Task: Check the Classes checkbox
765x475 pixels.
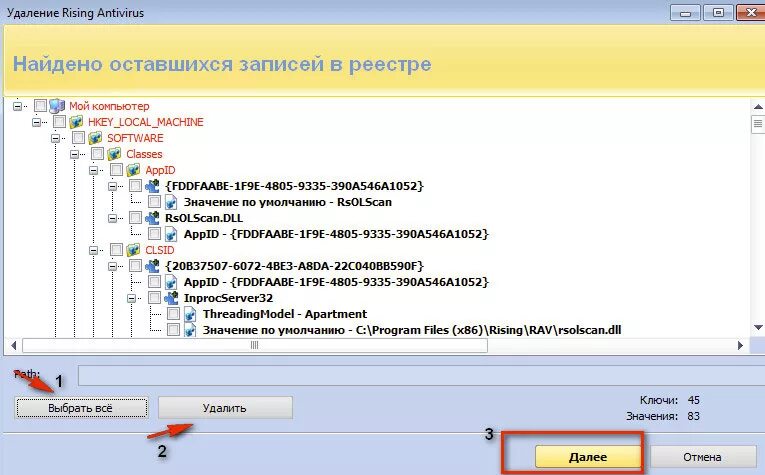Action: [97, 154]
